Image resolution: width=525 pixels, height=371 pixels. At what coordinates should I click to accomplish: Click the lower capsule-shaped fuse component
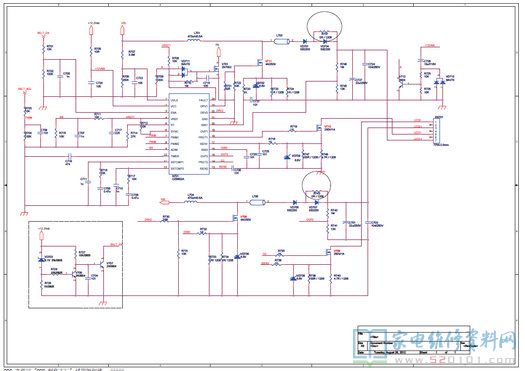pos(257,202)
